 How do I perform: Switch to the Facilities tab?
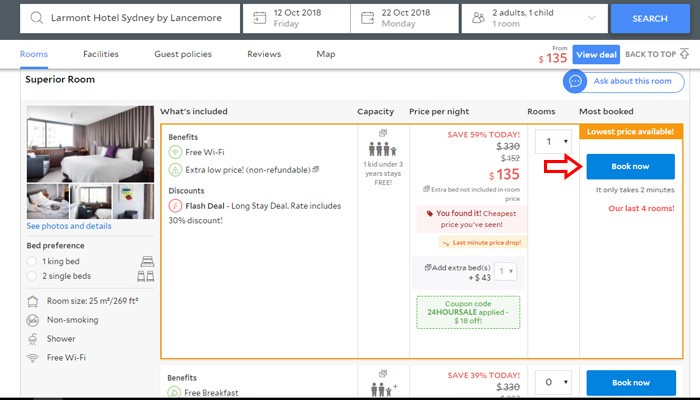pyautogui.click(x=101, y=54)
